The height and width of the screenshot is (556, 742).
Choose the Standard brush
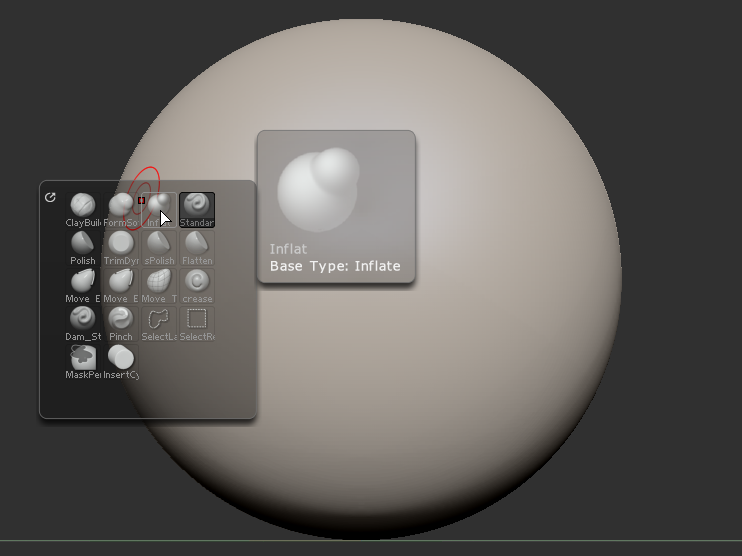coord(197,210)
